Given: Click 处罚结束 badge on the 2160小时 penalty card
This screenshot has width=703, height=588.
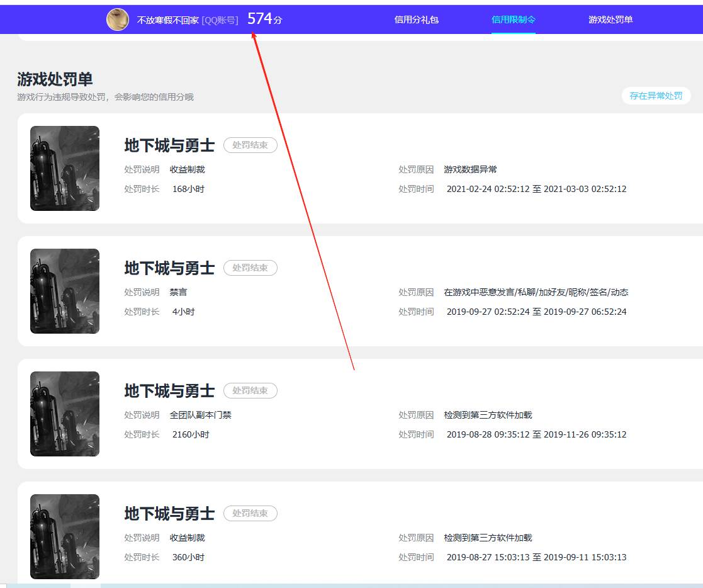Looking at the screenshot, I should 250,390.
